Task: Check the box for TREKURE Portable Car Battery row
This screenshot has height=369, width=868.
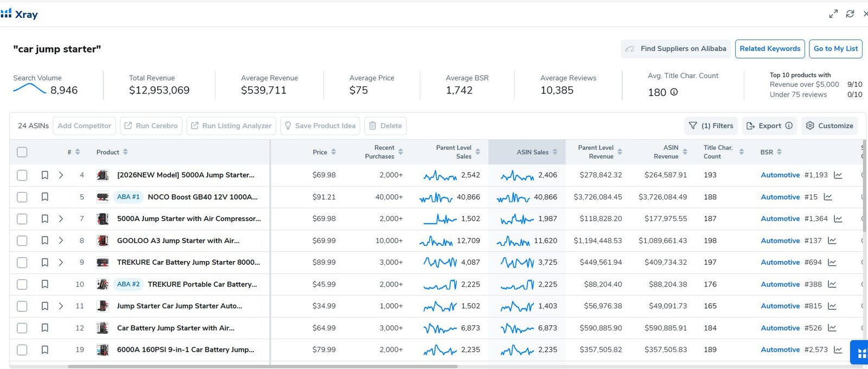Action: pyautogui.click(x=22, y=284)
